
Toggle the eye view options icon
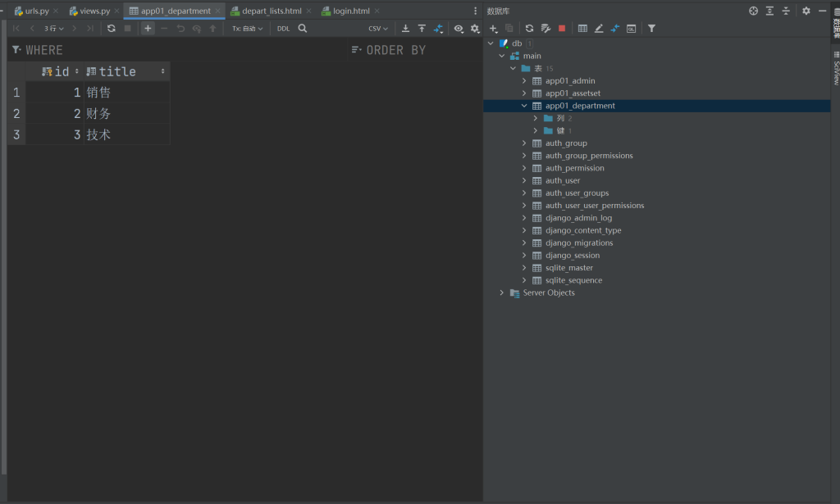459,29
